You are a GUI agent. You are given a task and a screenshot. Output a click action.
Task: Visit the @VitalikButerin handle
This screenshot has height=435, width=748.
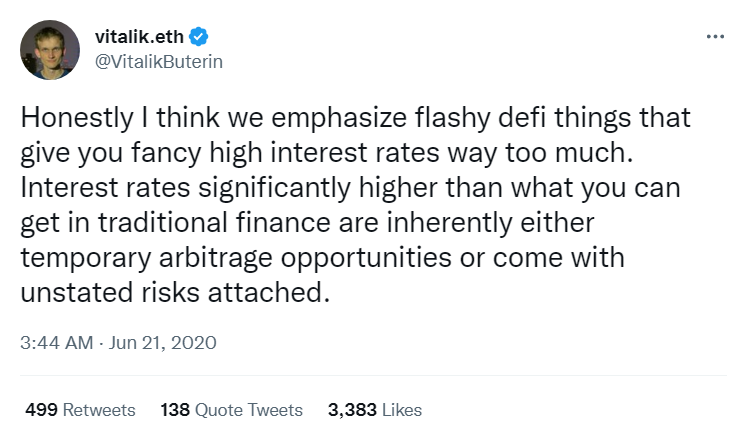click(x=159, y=62)
